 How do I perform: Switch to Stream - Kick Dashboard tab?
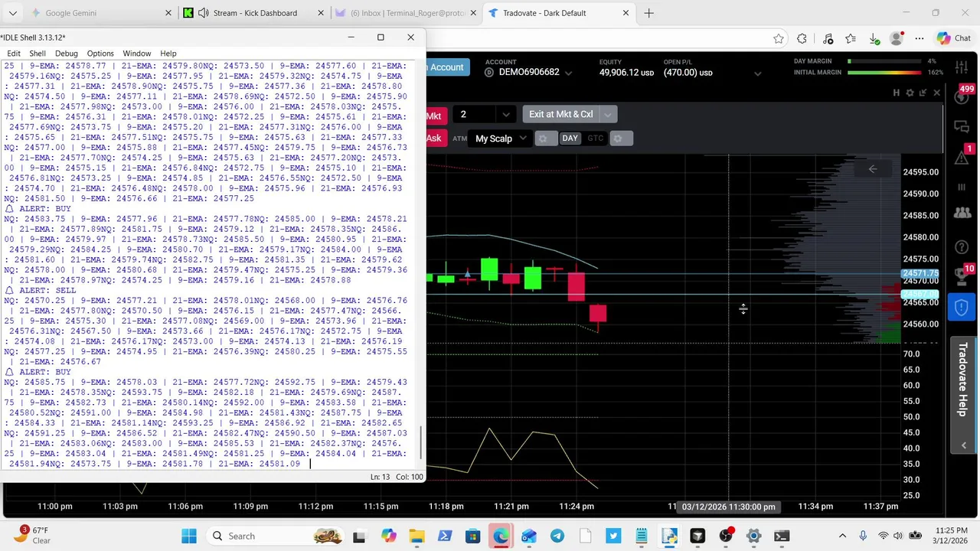click(x=254, y=13)
